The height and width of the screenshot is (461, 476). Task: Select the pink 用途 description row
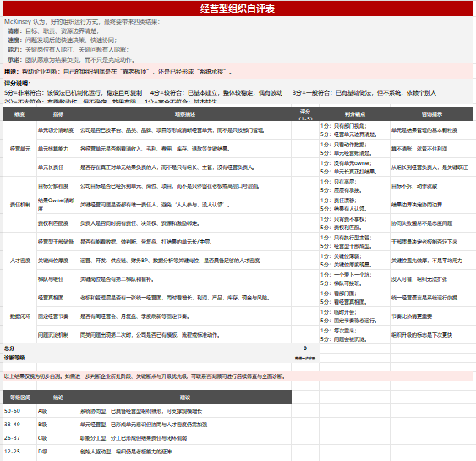click(x=238, y=71)
